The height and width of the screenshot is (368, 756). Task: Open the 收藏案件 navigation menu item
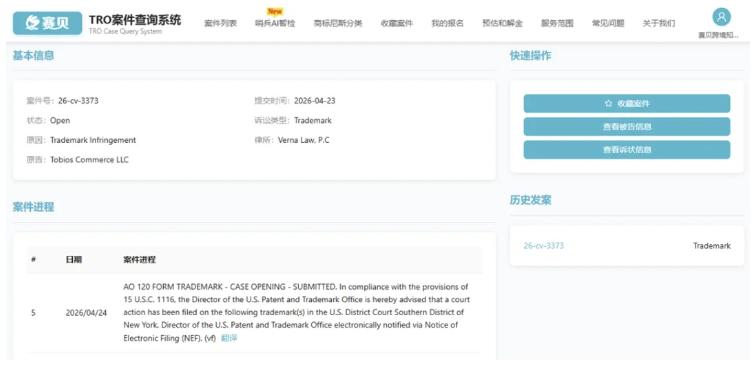click(396, 23)
